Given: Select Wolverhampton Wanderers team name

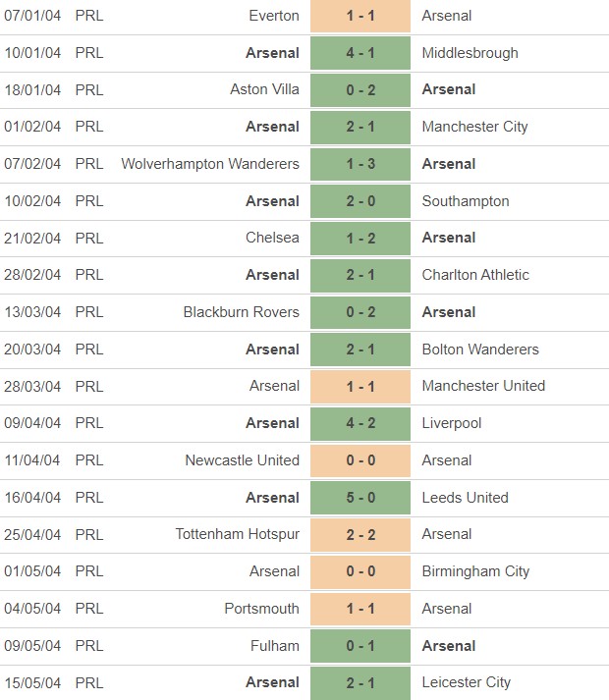Looking at the screenshot, I should [210, 164].
